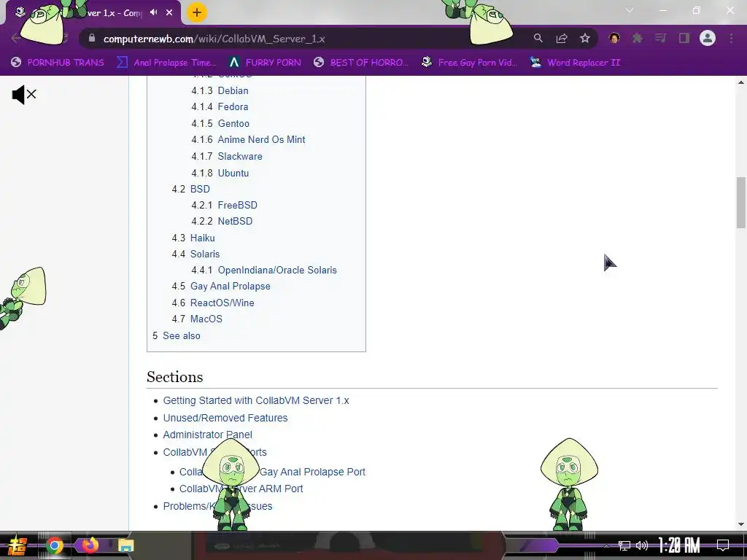Image resolution: width=747 pixels, height=560 pixels.
Task: Open the network tray icon
Action: pyautogui.click(x=624, y=545)
